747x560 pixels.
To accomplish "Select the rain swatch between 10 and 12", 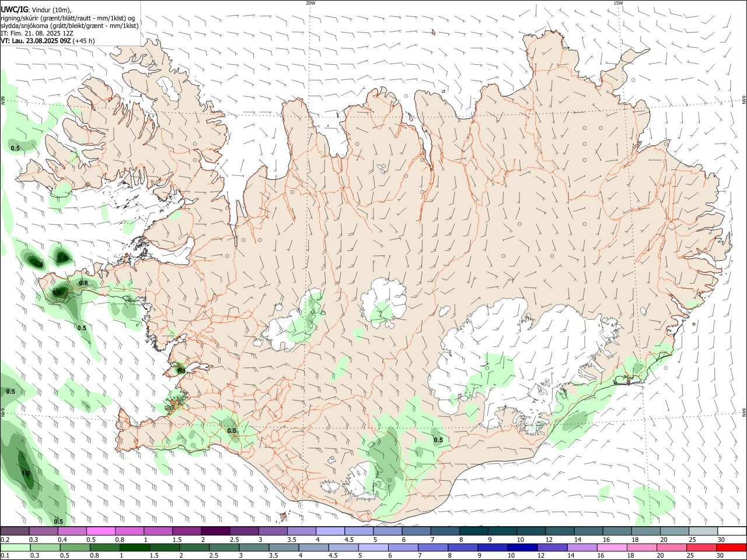I will click(523, 547).
